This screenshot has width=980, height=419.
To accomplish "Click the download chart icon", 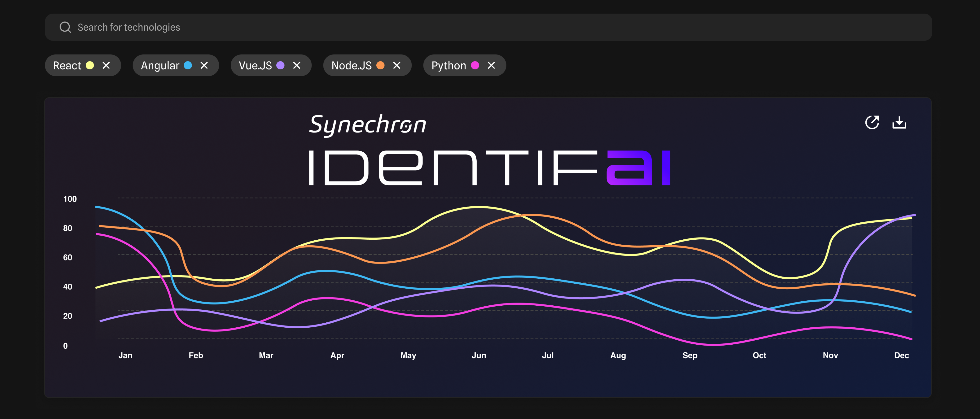I will coord(899,122).
